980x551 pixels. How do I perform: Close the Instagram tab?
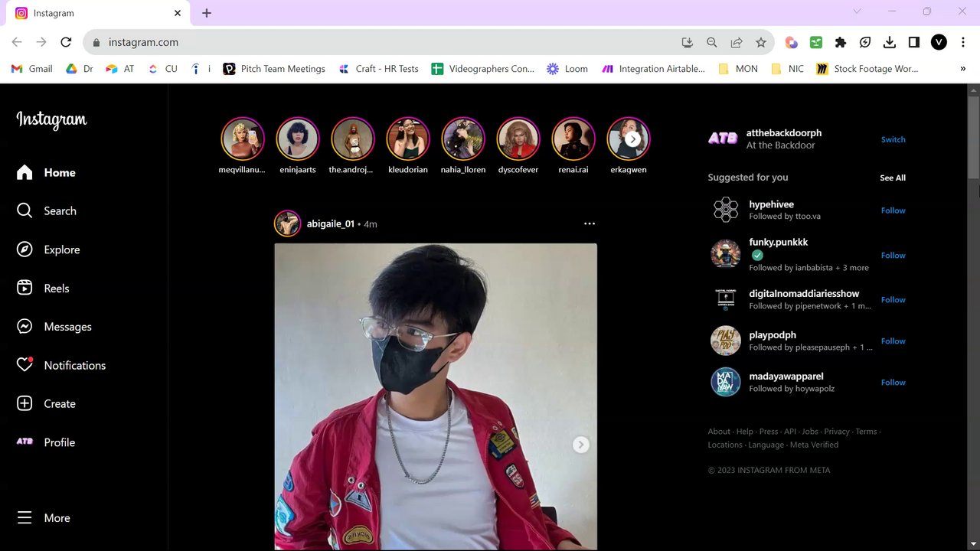pos(178,13)
